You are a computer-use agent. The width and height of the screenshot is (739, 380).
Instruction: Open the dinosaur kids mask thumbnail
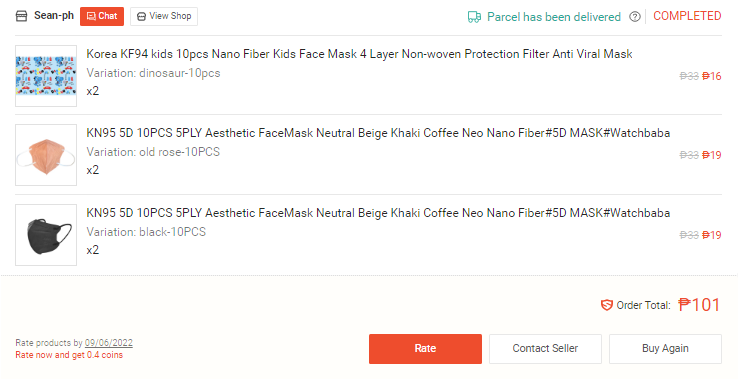pyautogui.click(x=46, y=76)
